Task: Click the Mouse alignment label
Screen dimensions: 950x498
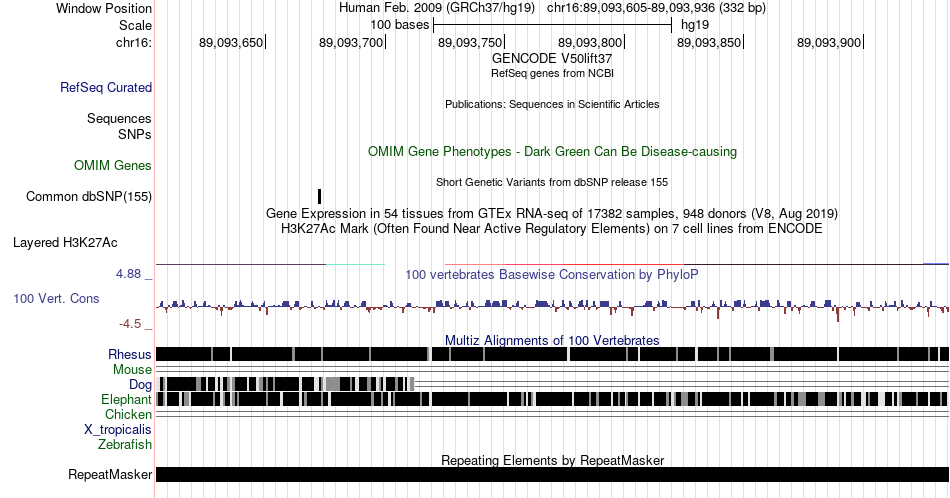Action: pyautogui.click(x=132, y=370)
